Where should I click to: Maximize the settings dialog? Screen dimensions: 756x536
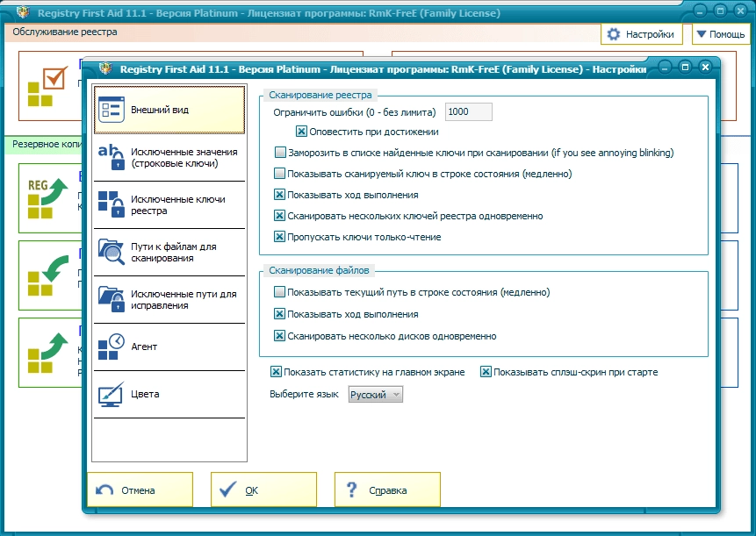[x=685, y=67]
